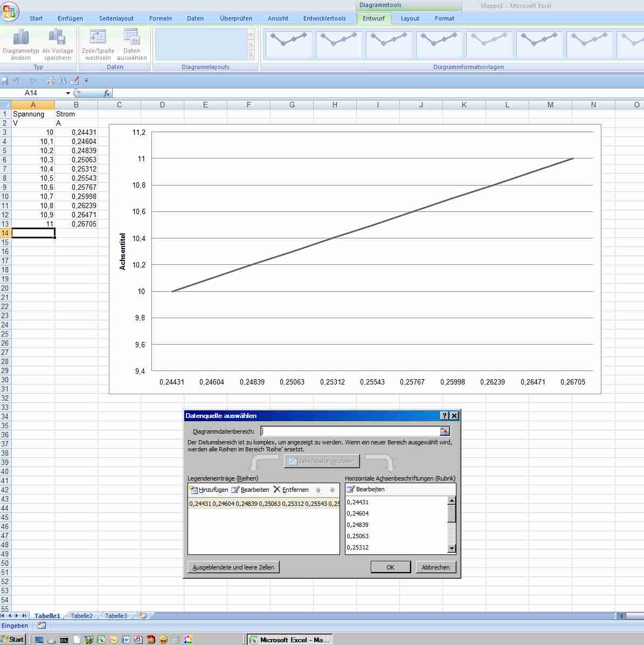Open the Überprüfen ribbon tab

pyautogui.click(x=236, y=18)
